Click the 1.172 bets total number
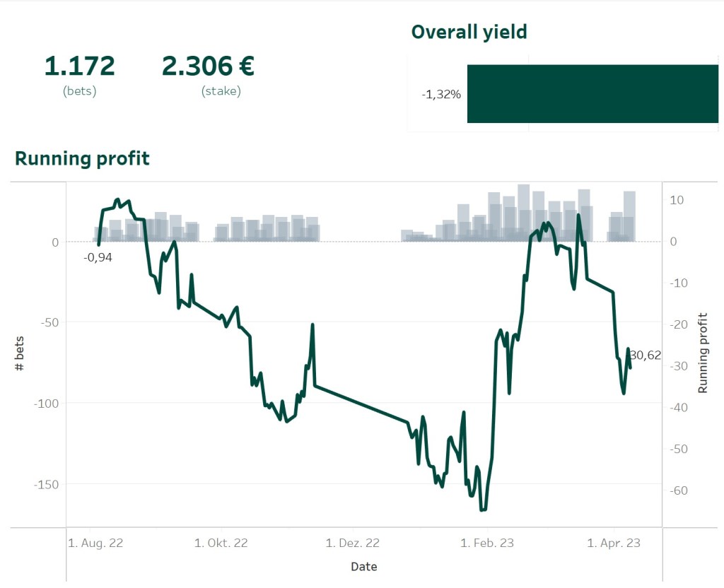 click(79, 66)
